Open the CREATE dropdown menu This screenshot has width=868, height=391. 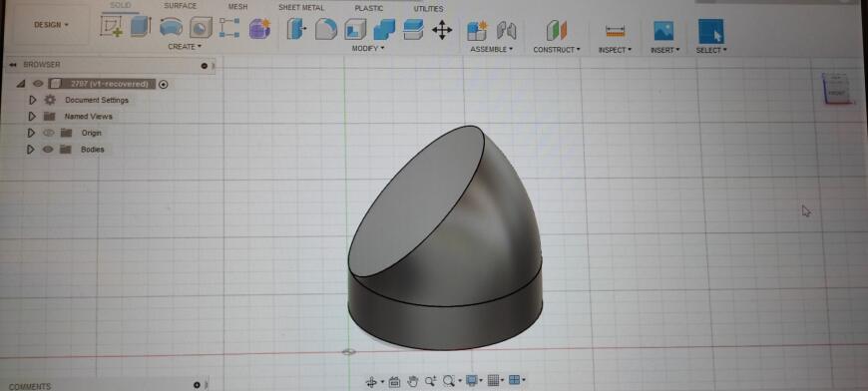click(185, 47)
